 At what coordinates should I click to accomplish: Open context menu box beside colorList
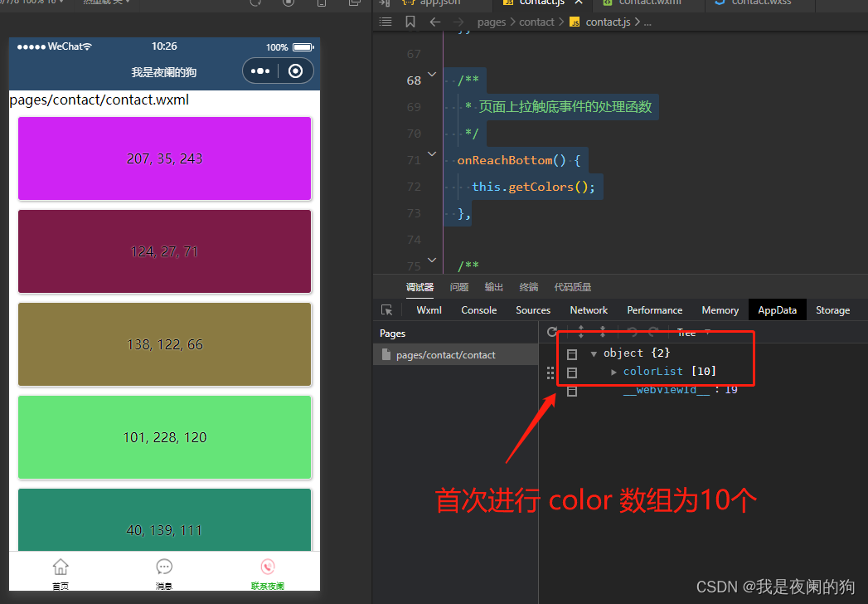click(x=572, y=373)
